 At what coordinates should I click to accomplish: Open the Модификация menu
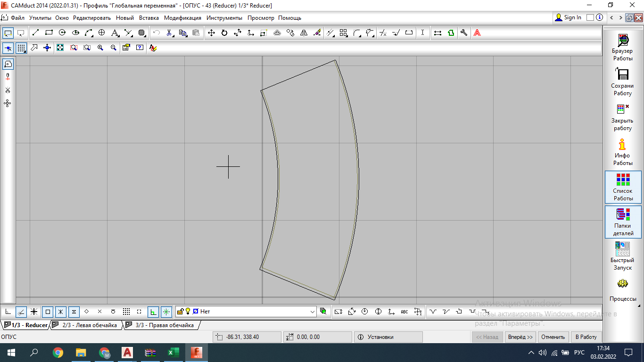[182, 18]
